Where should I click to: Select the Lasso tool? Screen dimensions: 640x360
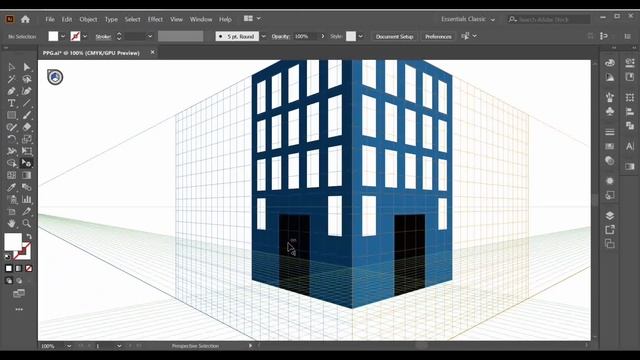(x=27, y=79)
